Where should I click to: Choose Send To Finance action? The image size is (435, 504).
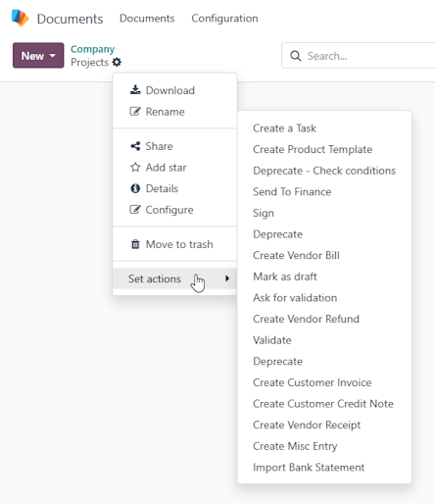(292, 192)
